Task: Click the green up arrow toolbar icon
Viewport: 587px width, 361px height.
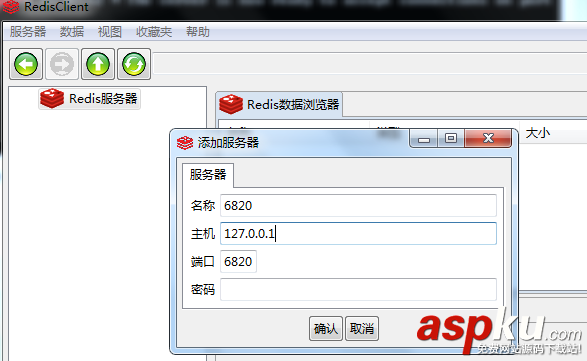Action: (x=98, y=64)
